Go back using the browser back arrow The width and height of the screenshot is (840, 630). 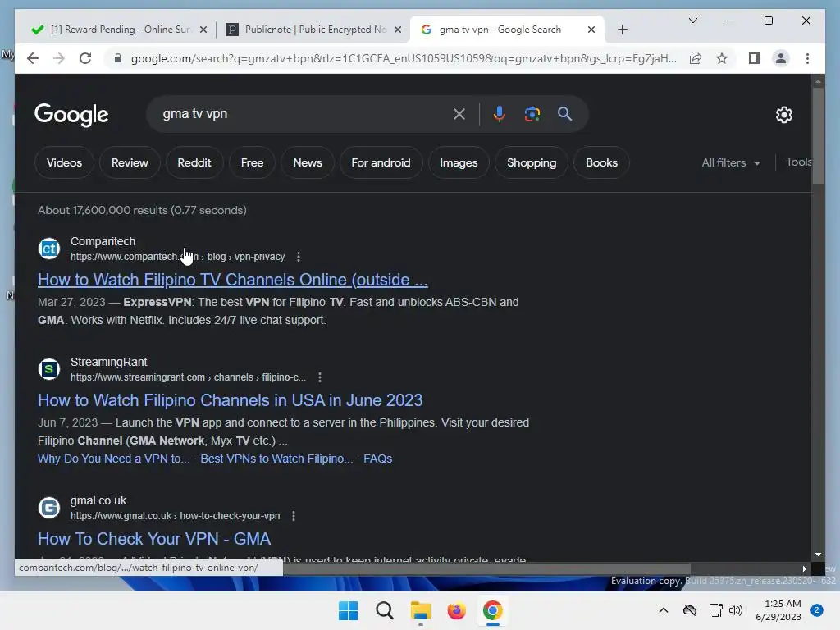[33, 58]
